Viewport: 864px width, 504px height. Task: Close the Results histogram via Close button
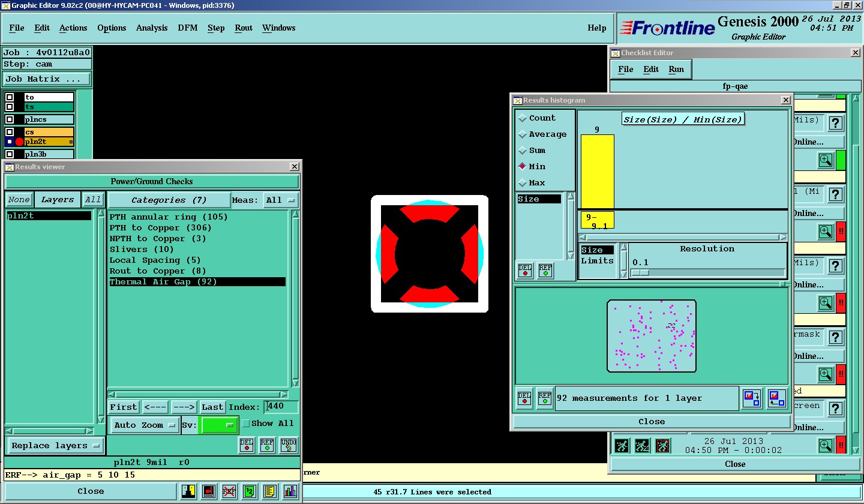[652, 421]
